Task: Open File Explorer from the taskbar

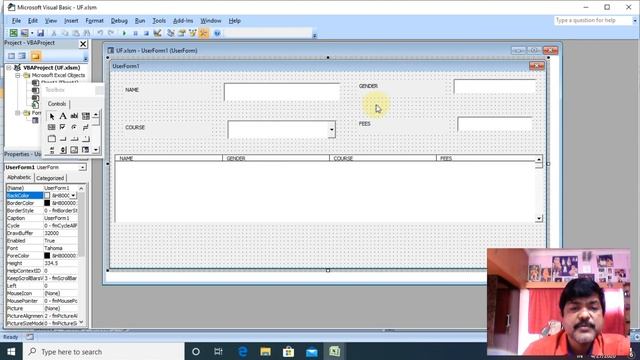Action: click(x=265, y=351)
